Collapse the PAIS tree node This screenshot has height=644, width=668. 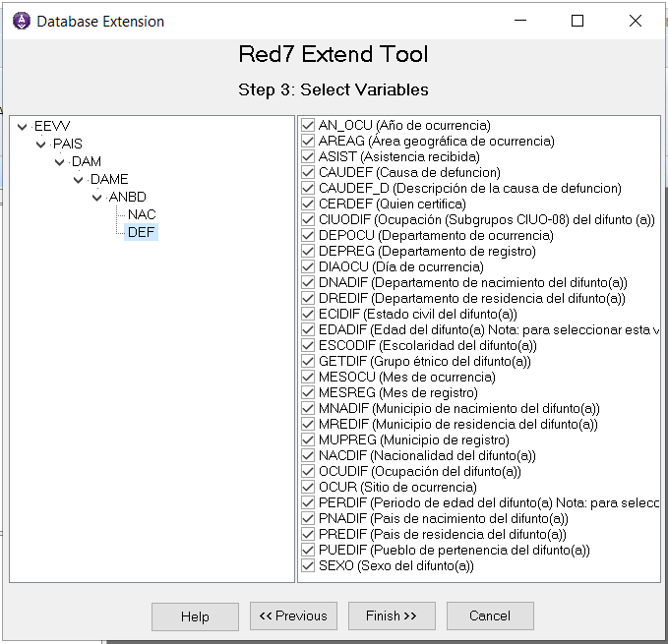[x=40, y=145]
